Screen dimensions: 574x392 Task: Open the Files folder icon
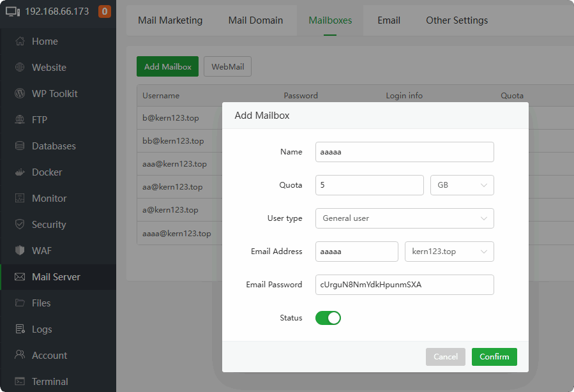pos(20,303)
